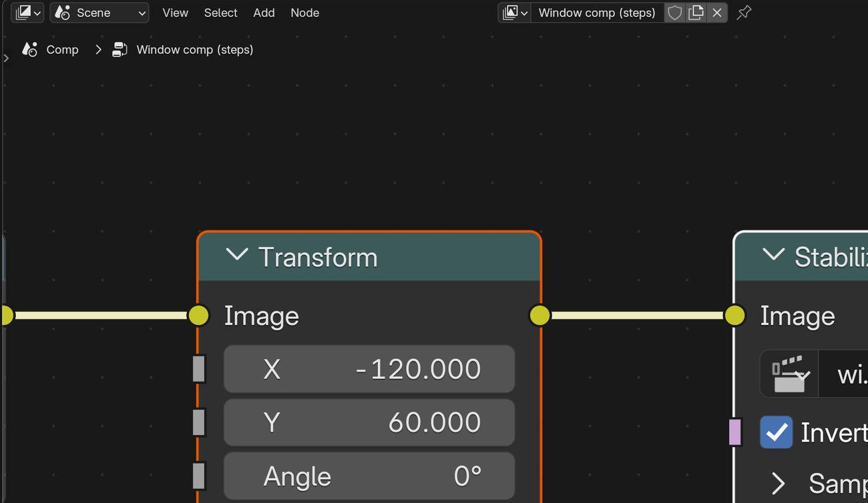868x503 pixels.
Task: Click the Angle value field 0°
Action: 369,476
